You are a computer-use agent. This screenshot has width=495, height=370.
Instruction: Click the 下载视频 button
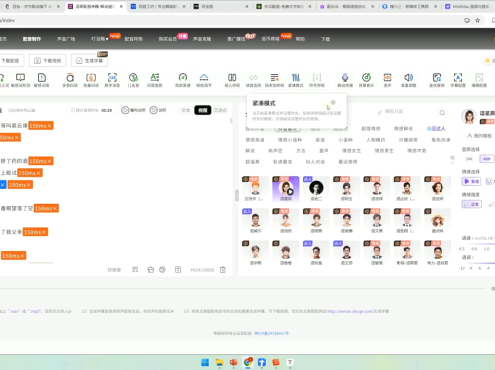(x=48, y=61)
